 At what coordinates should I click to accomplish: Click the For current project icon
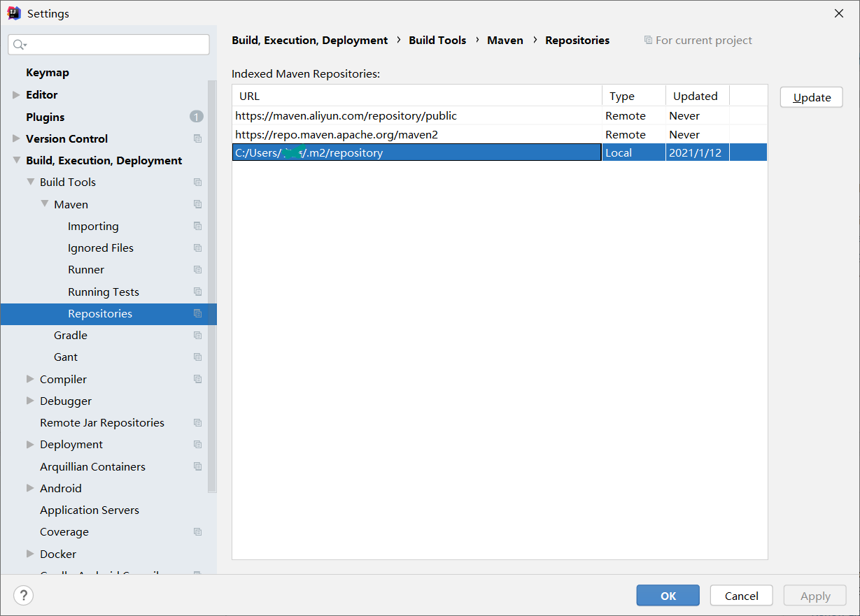click(x=648, y=40)
